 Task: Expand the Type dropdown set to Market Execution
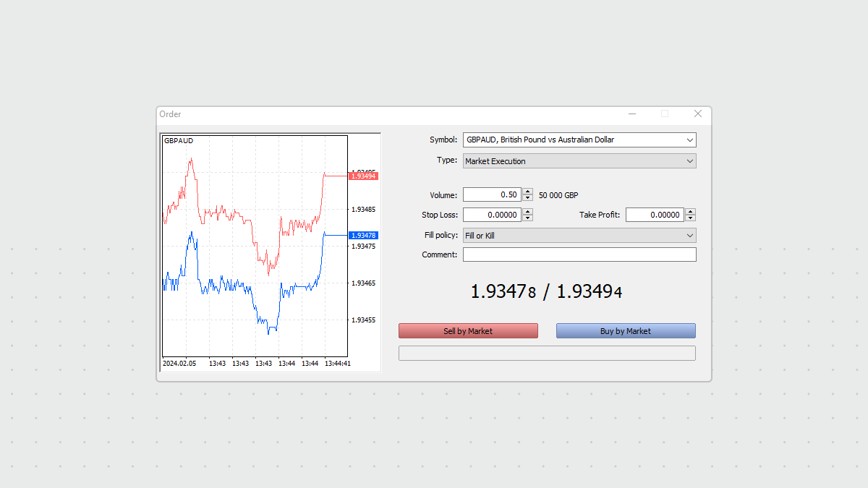[x=579, y=161]
